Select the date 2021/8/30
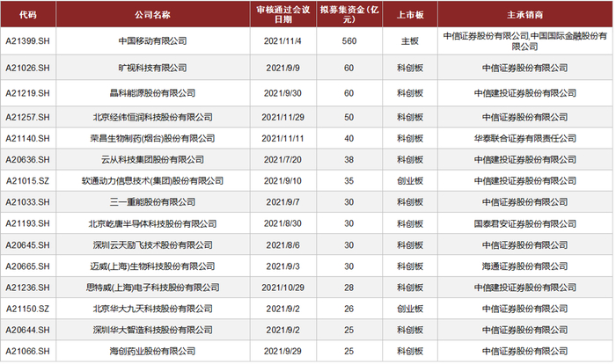Image resolution: width=616 pixels, height=364 pixels. 282,223
